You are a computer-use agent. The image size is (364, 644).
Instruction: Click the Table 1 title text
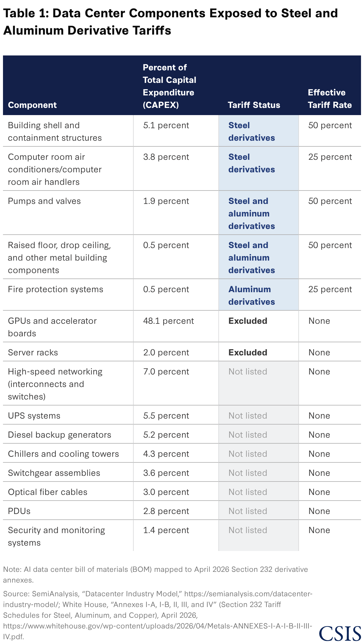click(170, 22)
